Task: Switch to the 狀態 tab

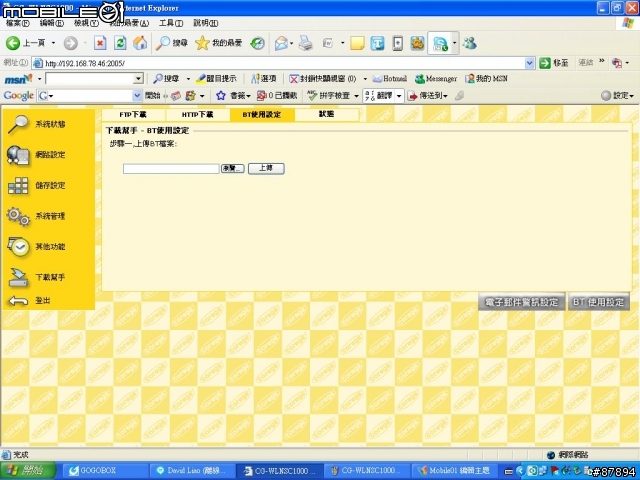Action: tap(327, 115)
